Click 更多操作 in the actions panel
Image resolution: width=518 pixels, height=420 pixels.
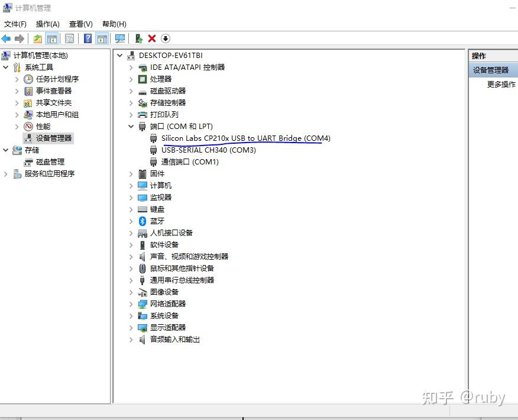(x=500, y=84)
